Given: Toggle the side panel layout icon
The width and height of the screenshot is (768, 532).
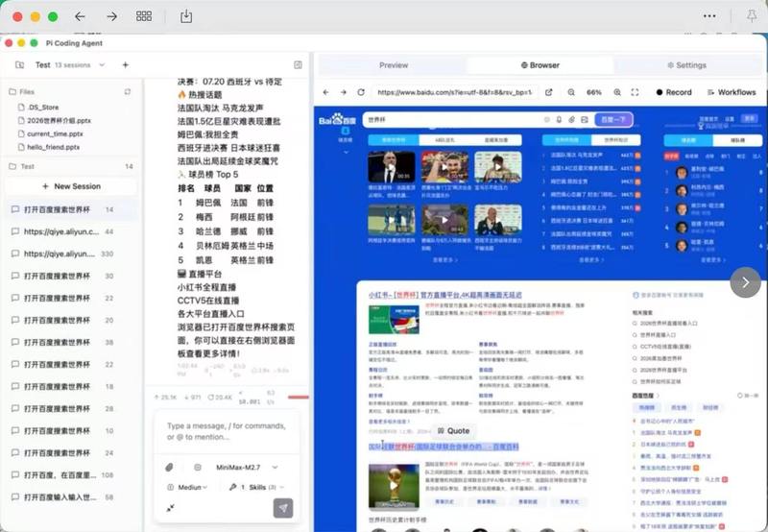Looking at the screenshot, I should [298, 64].
